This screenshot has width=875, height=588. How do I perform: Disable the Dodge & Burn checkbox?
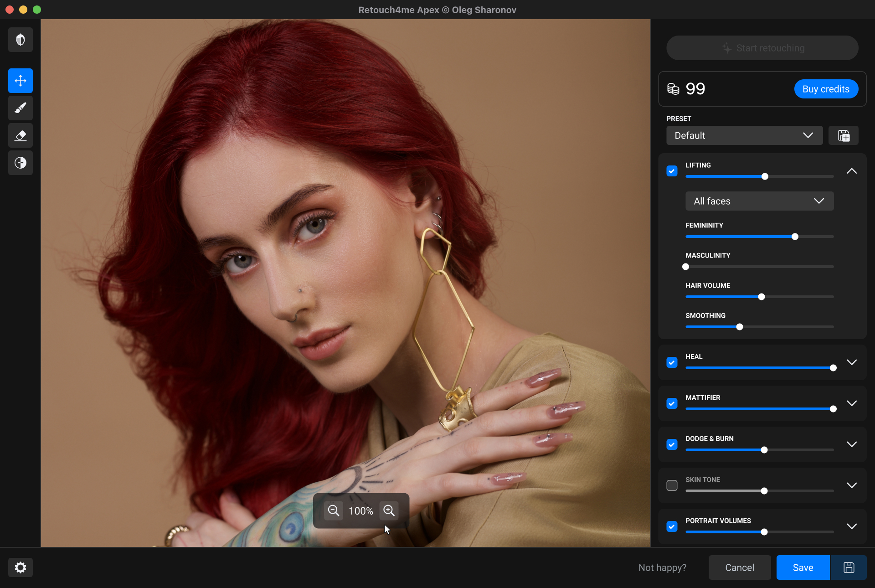point(672,444)
